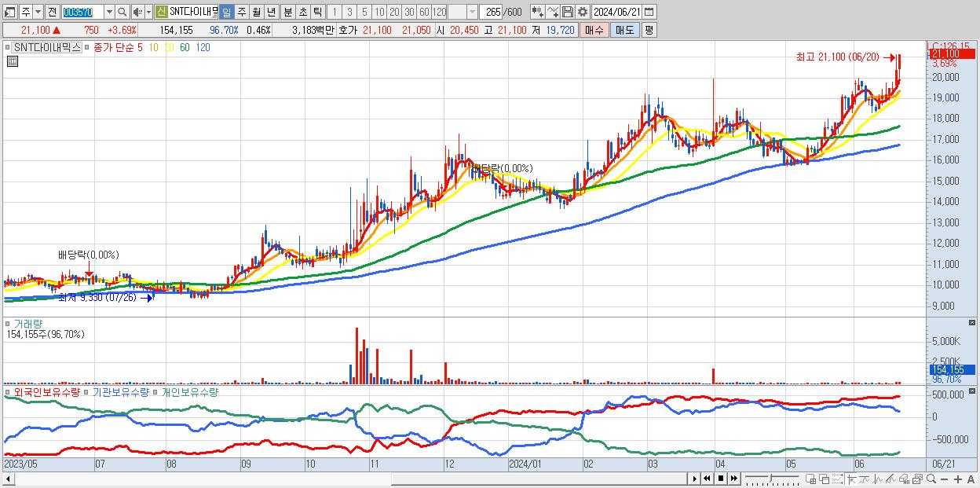The width and height of the screenshot is (980, 488).
Task: Click the horizontal scrollbar right arrow
Action: tap(694, 479)
